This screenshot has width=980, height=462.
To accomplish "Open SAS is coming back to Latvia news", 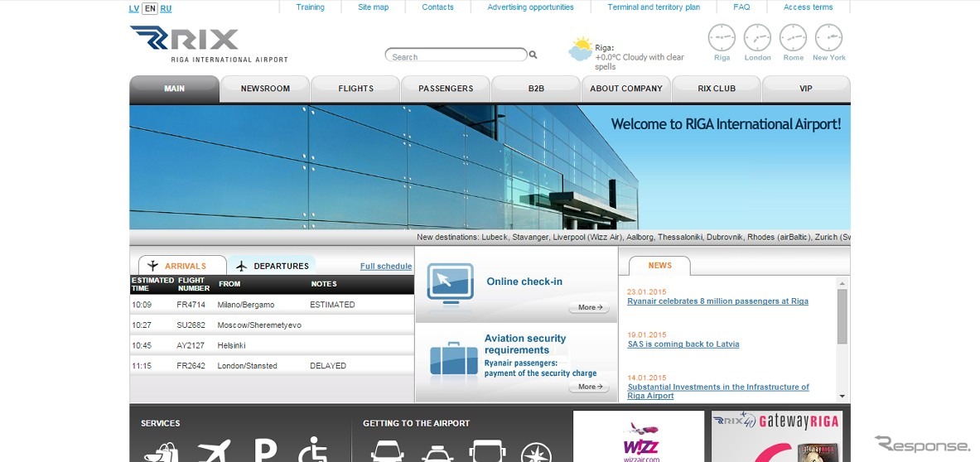I will (683, 344).
